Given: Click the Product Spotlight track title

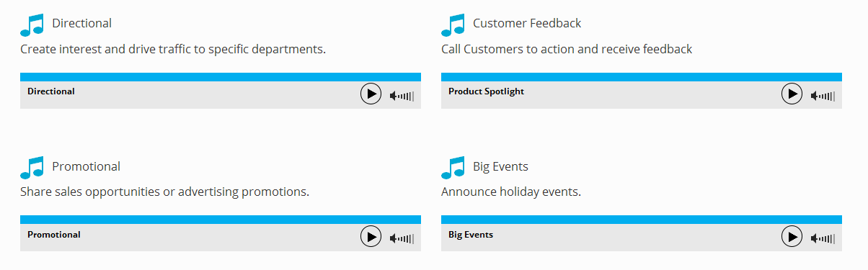Looking at the screenshot, I should pos(486,91).
